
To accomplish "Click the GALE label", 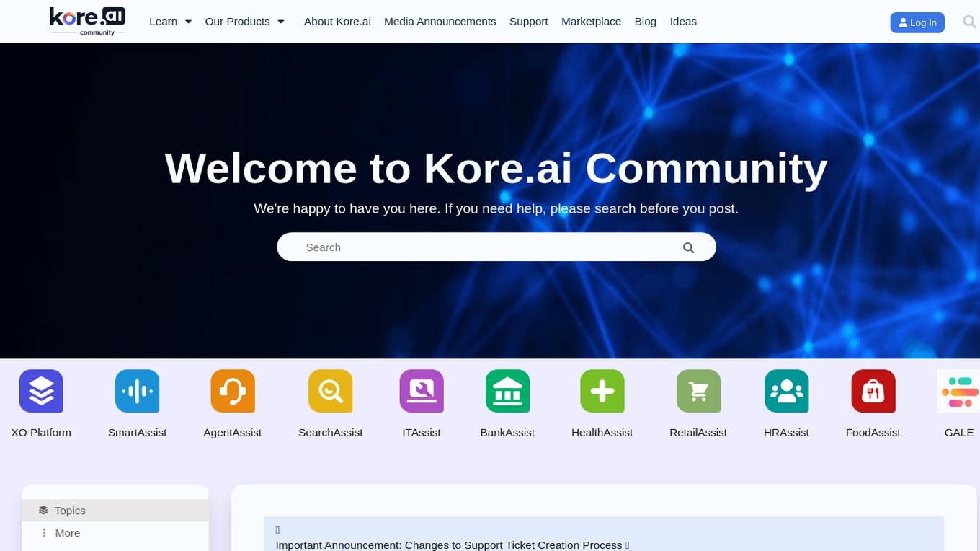I will tap(959, 433).
